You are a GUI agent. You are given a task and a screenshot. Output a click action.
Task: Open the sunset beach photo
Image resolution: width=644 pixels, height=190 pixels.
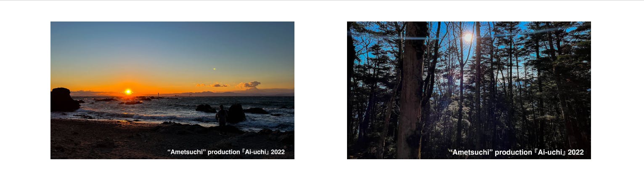pos(172,90)
